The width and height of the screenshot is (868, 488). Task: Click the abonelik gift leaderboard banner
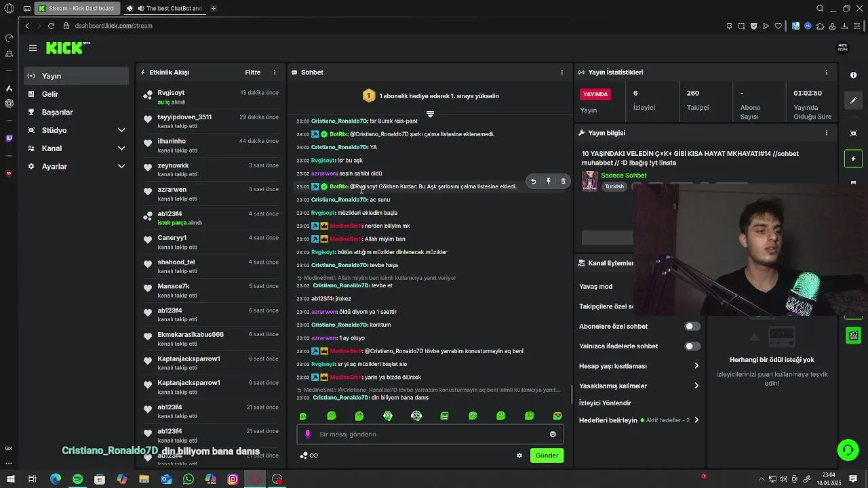tap(431, 96)
